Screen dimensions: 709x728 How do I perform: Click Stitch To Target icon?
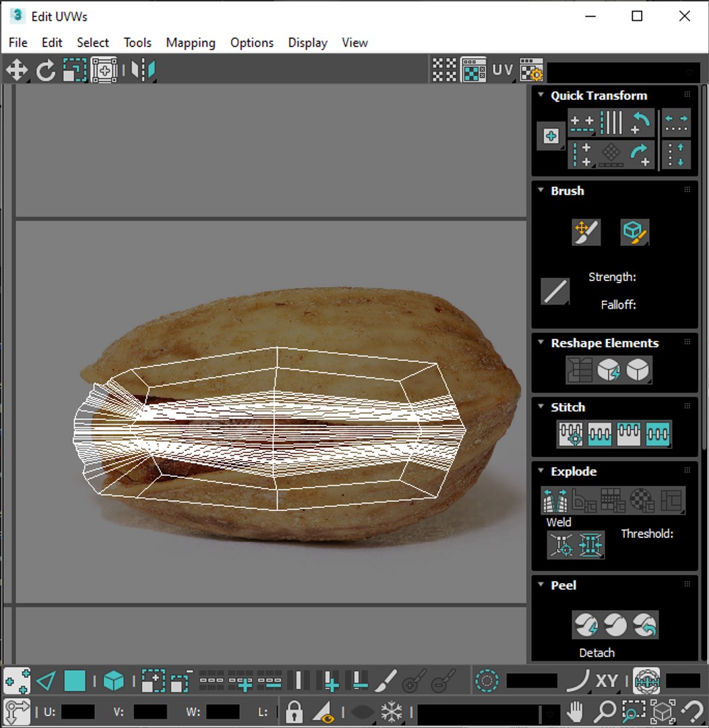tap(571, 434)
